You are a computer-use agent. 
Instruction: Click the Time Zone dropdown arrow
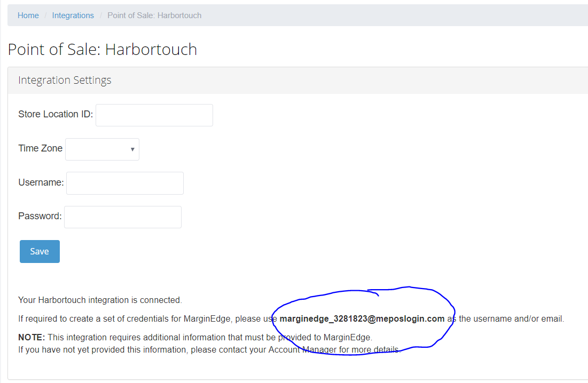[x=132, y=149]
